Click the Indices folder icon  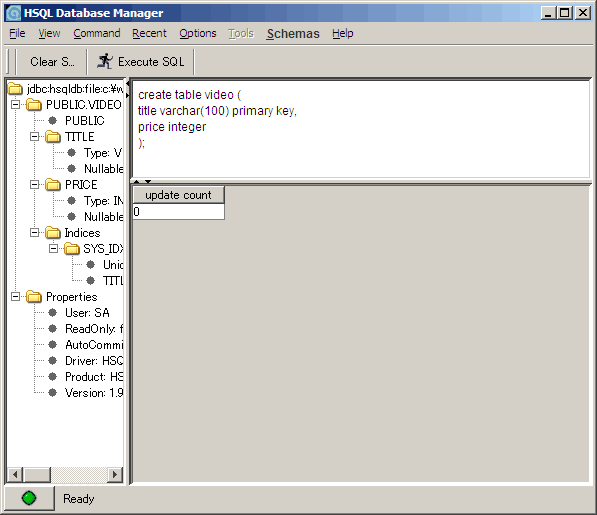pyautogui.click(x=53, y=233)
